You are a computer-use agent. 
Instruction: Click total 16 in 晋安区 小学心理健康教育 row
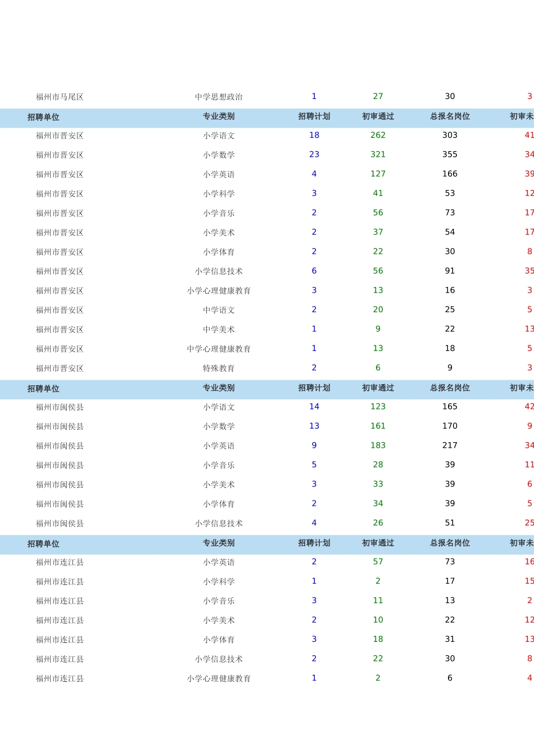[450, 291]
